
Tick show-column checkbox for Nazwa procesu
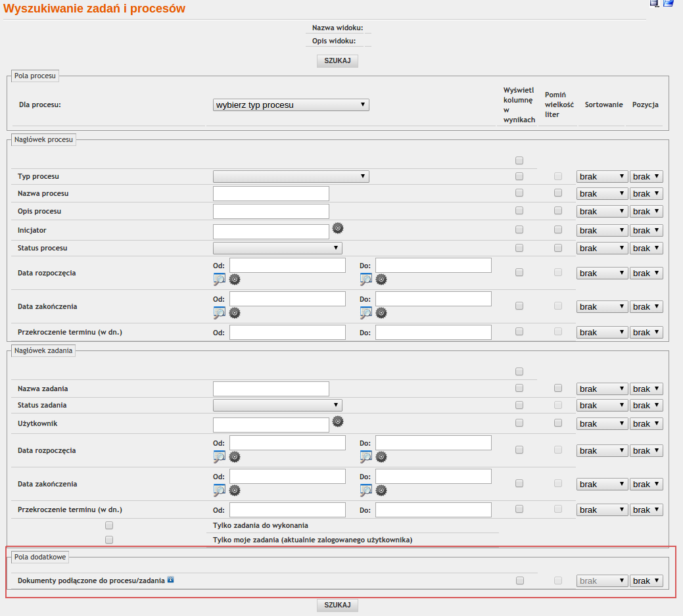pyautogui.click(x=519, y=193)
